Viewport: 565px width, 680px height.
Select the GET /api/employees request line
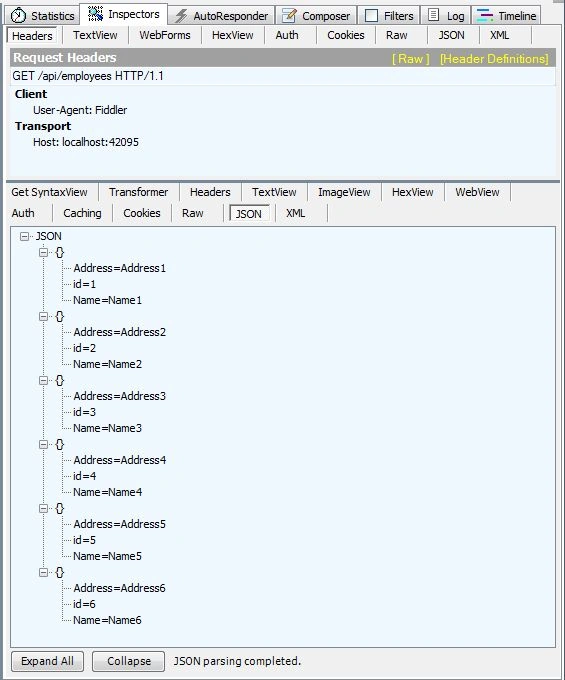283,76
